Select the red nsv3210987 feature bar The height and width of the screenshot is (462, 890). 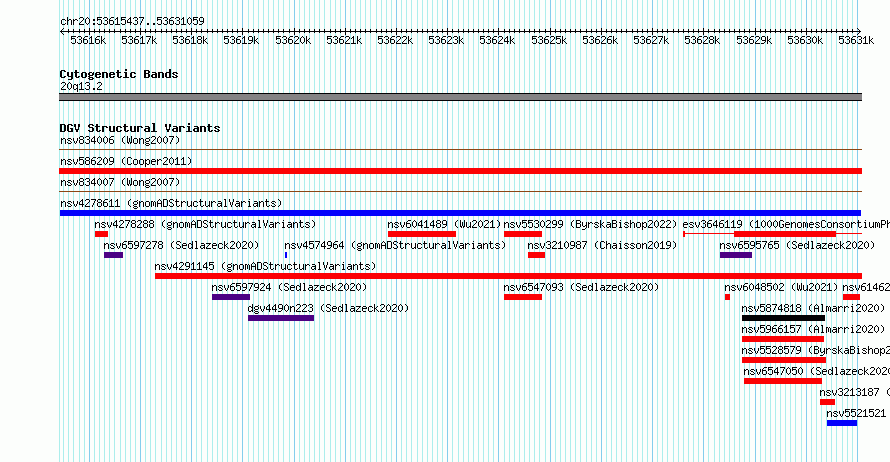[x=536, y=255]
